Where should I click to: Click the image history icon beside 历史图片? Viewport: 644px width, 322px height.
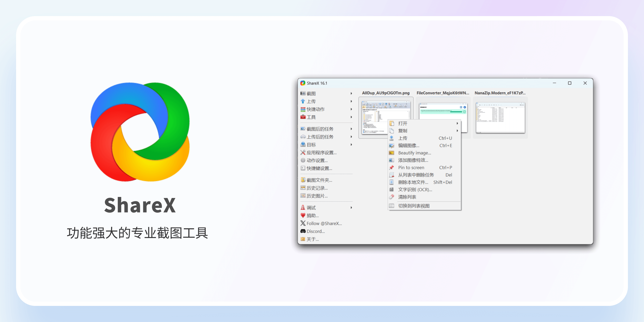click(x=303, y=196)
